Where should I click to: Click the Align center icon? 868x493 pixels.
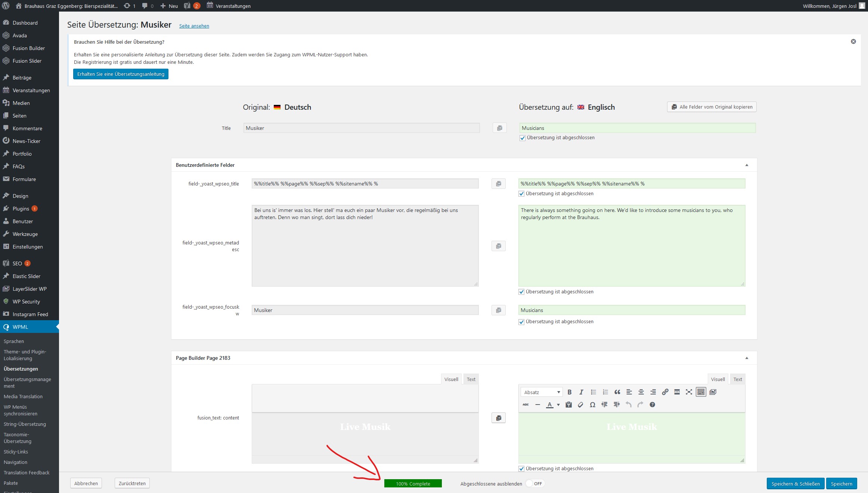641,392
